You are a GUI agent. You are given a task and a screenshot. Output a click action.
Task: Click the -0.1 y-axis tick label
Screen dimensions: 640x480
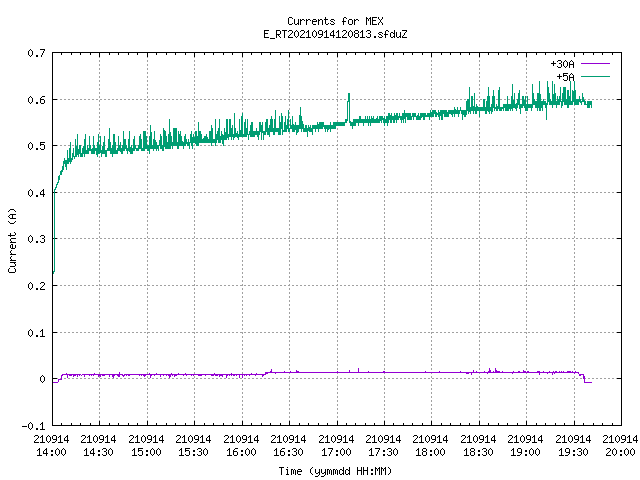[33, 426]
